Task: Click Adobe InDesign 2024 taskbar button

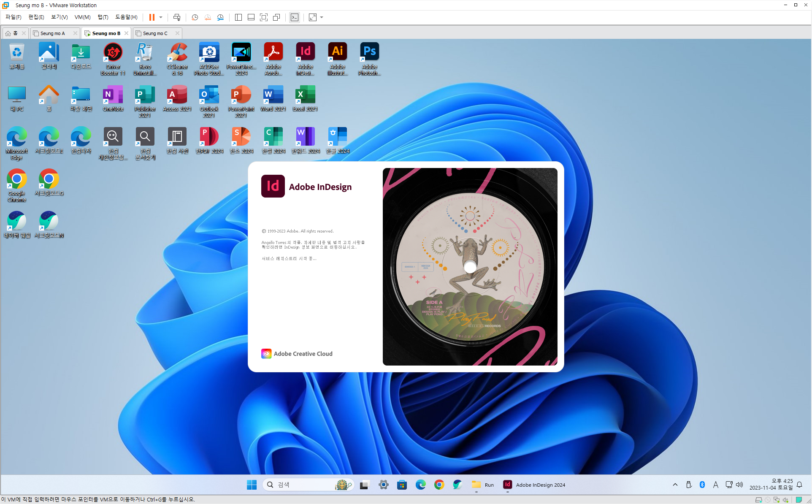Action: 534,485
